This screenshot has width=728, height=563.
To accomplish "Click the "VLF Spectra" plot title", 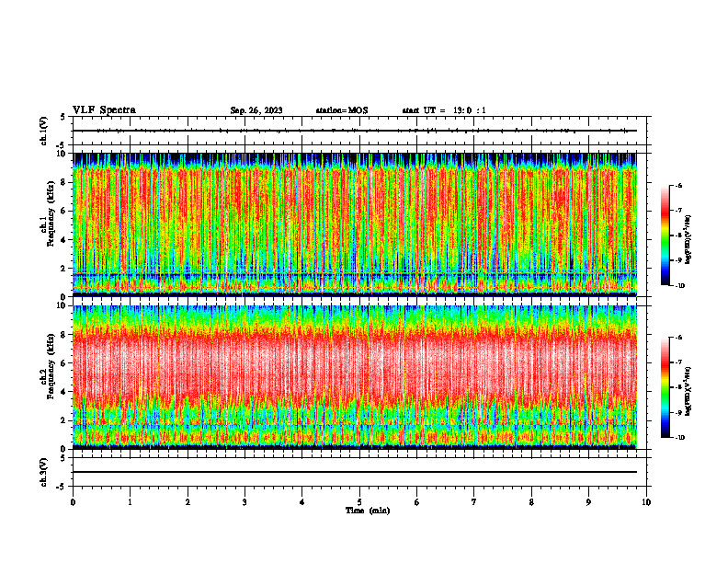I will pos(104,110).
